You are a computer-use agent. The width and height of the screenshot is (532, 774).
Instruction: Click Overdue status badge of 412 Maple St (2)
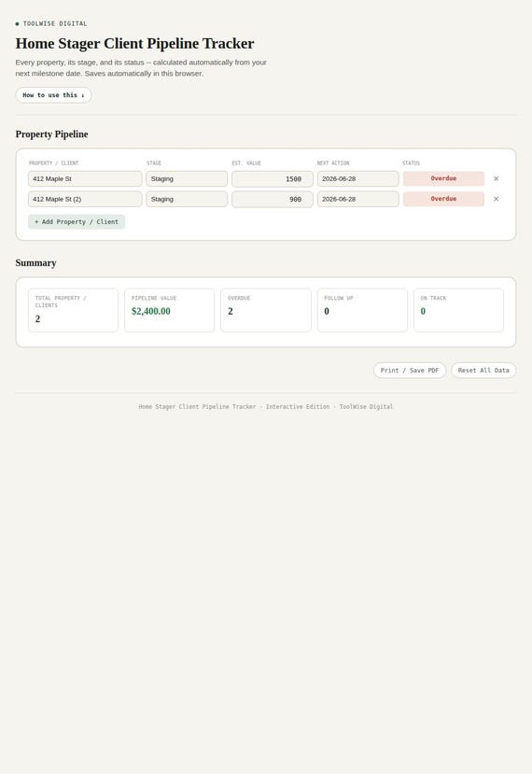click(x=443, y=199)
